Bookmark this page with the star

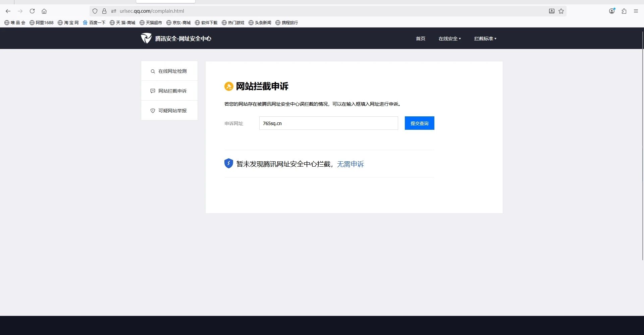pyautogui.click(x=561, y=11)
